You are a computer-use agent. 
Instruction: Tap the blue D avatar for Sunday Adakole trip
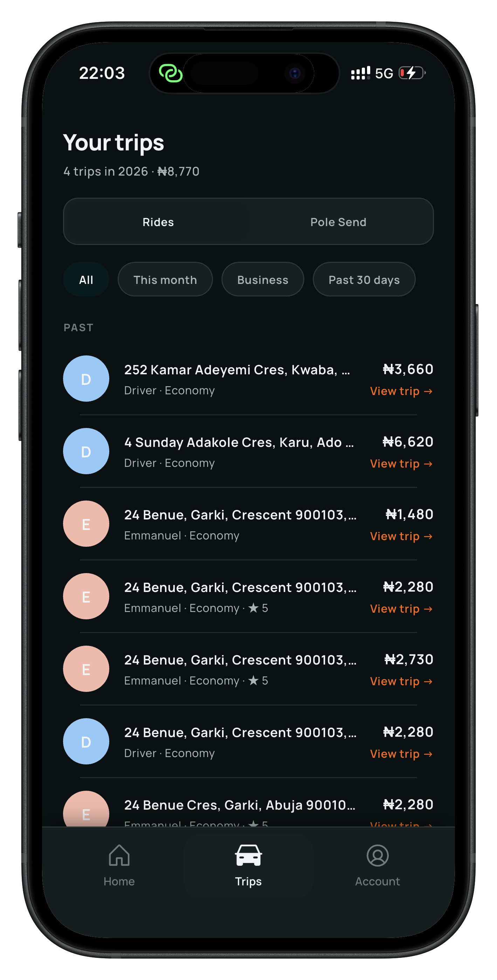click(86, 451)
